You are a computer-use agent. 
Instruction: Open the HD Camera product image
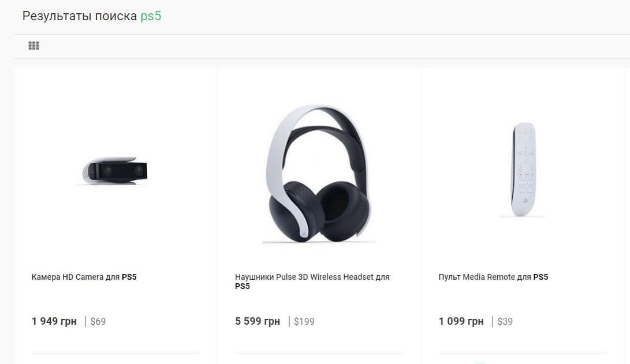point(115,171)
